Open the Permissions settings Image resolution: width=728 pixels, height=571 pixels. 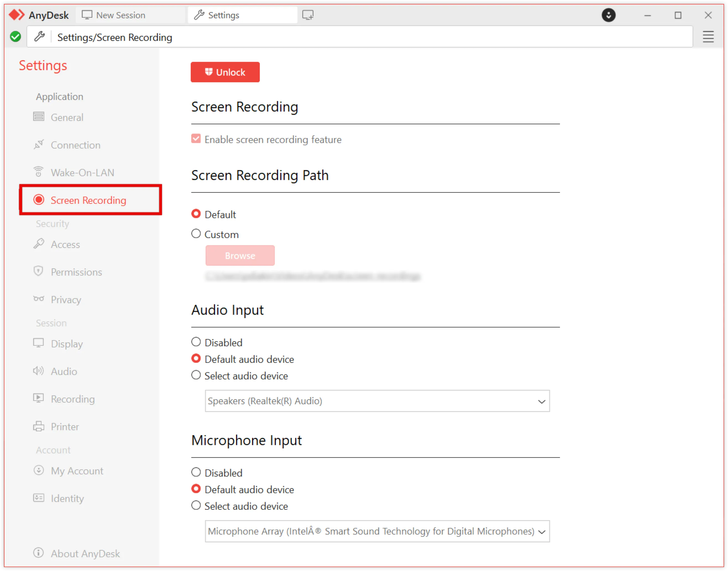(76, 272)
